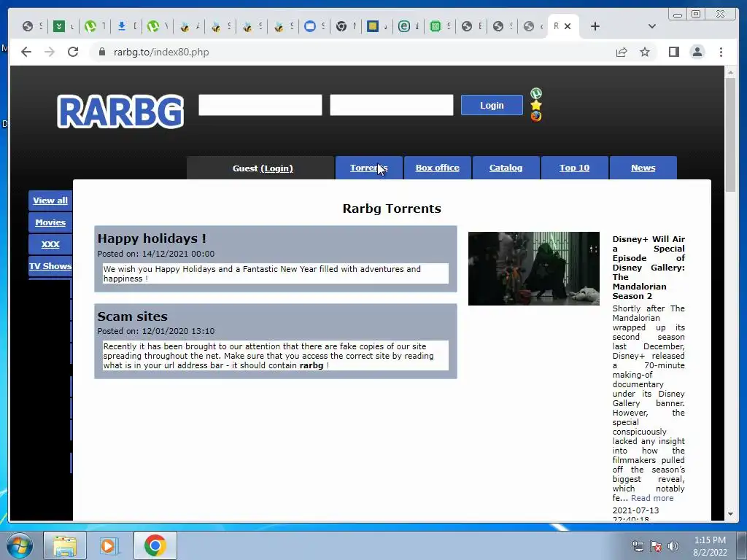Click the page scrollbar down arrow
Image resolution: width=747 pixels, height=560 pixels.
click(730, 514)
